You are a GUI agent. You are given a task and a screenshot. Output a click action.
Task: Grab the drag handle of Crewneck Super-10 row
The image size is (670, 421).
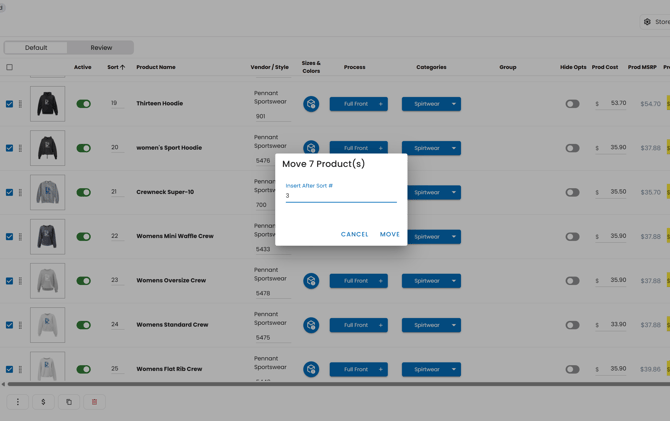click(x=20, y=192)
